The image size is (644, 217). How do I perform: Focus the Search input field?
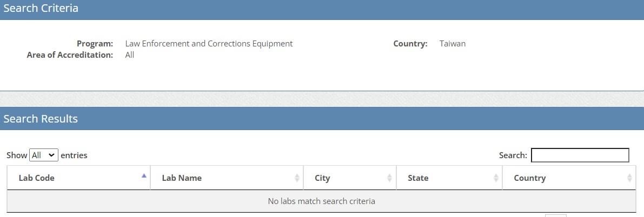(x=580, y=155)
